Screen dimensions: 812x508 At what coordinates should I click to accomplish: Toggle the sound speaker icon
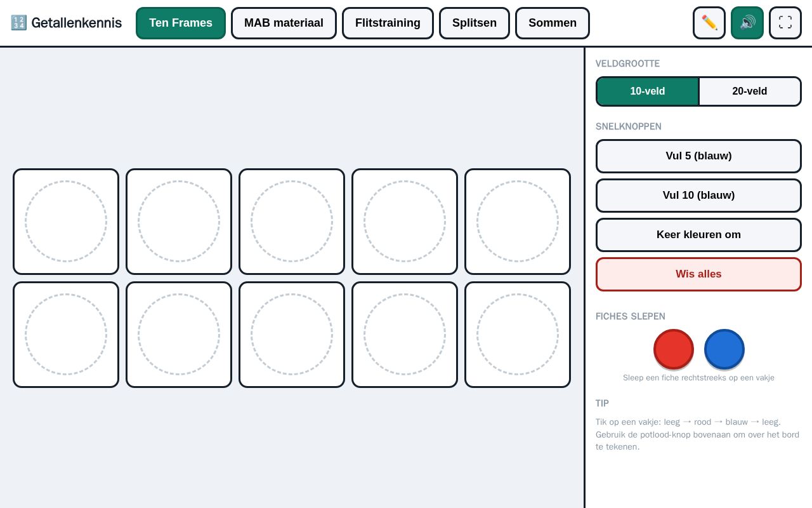click(747, 23)
